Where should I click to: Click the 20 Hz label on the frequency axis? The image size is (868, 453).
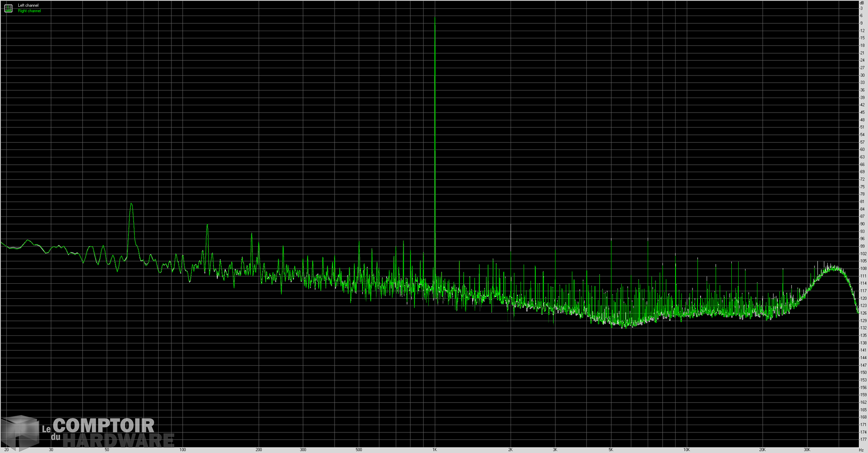pyautogui.click(x=6, y=450)
